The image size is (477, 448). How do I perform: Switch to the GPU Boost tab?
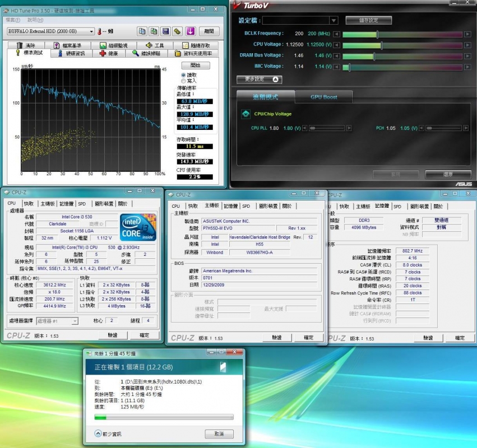tap(324, 97)
